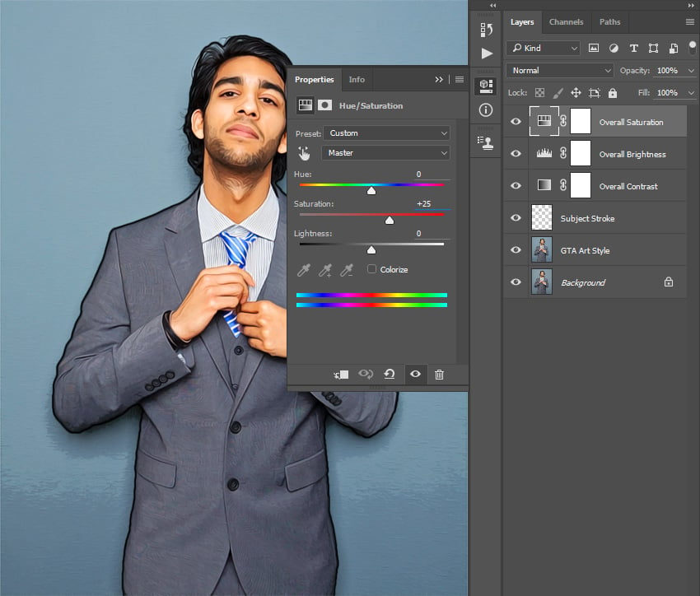The width and height of the screenshot is (700, 596).
Task: Select the add-to-sample eyedropper
Action: [x=325, y=270]
